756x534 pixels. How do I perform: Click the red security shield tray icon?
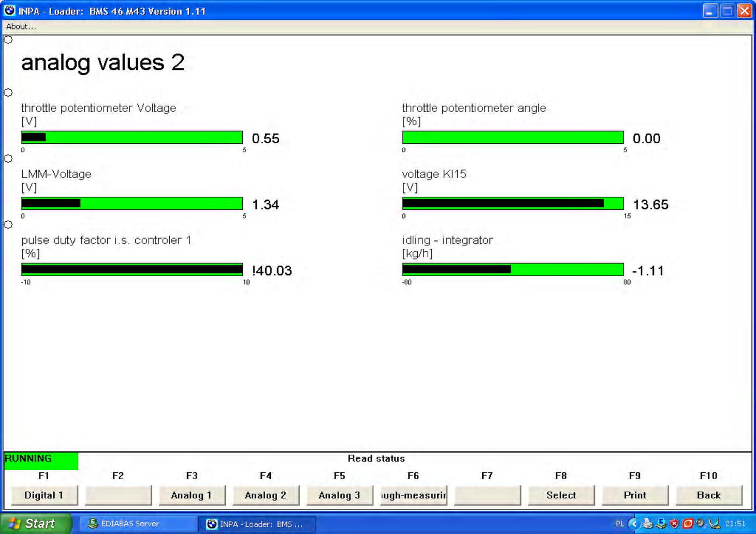[x=674, y=523]
